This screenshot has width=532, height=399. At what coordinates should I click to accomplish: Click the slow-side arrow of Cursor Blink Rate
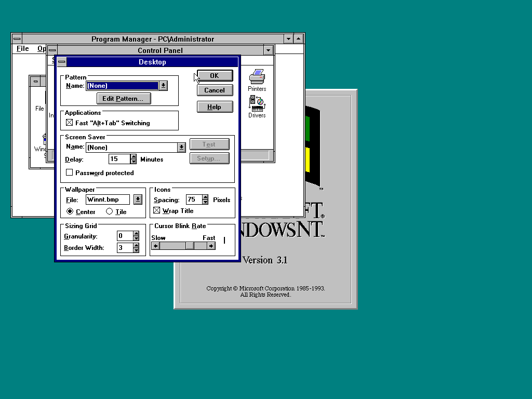156,246
